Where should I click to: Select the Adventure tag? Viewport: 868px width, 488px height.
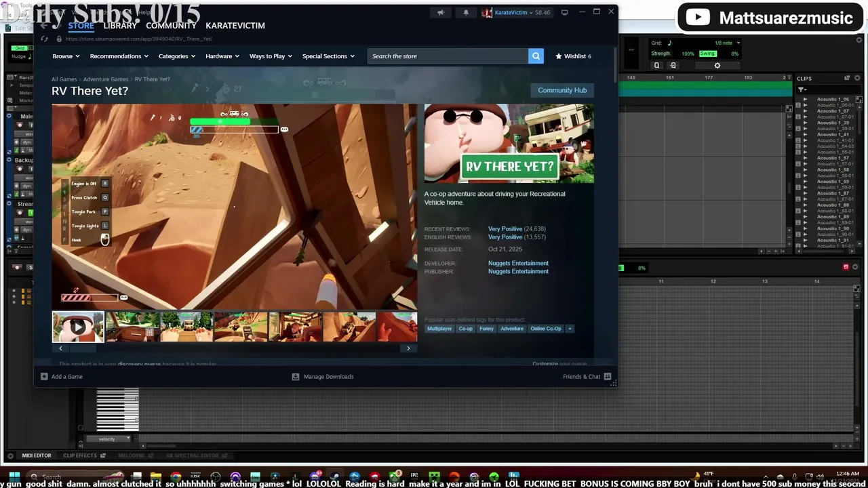click(512, 329)
